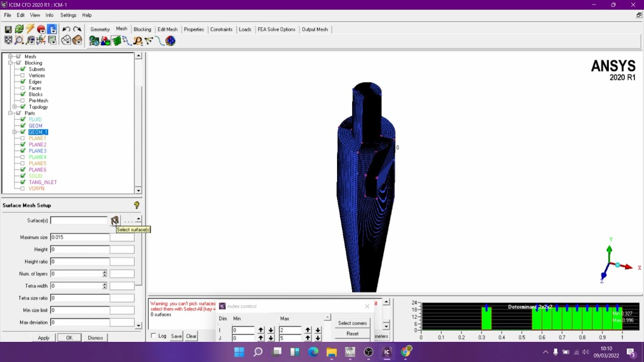644x362 pixels.
Task: Collapse the Blocking tree node
Action: 10,63
